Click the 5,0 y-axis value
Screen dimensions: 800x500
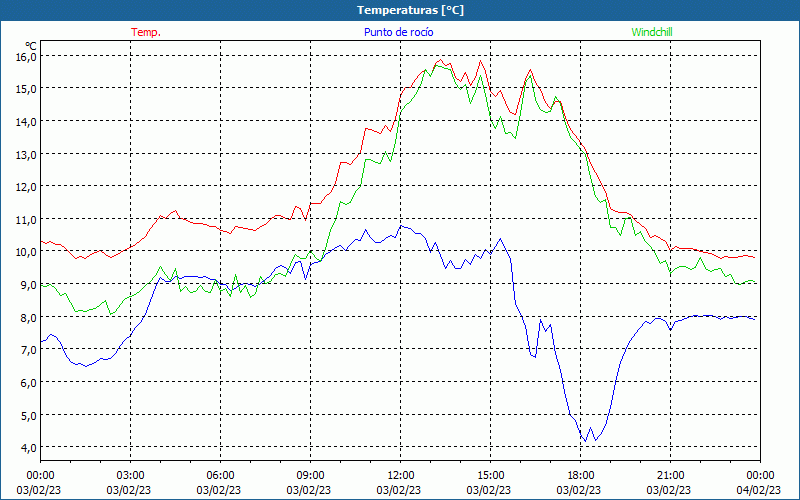(x=28, y=415)
